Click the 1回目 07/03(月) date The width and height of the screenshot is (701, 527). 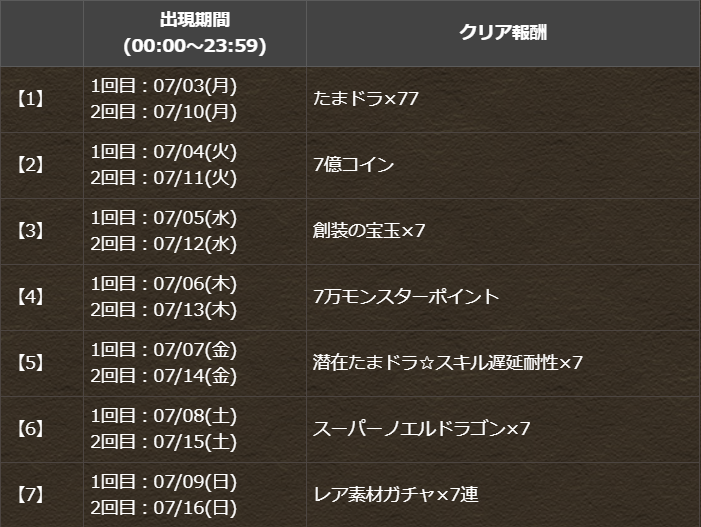click(x=164, y=86)
